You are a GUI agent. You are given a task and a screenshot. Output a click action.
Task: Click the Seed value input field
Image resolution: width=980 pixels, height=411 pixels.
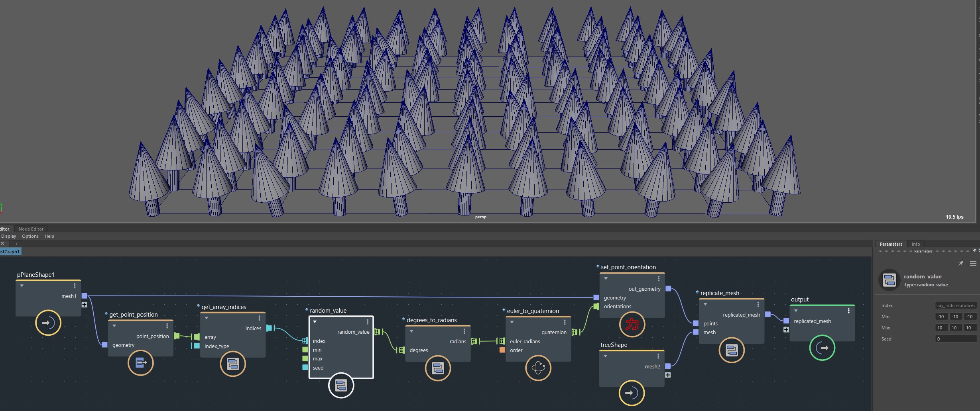[x=956, y=339]
